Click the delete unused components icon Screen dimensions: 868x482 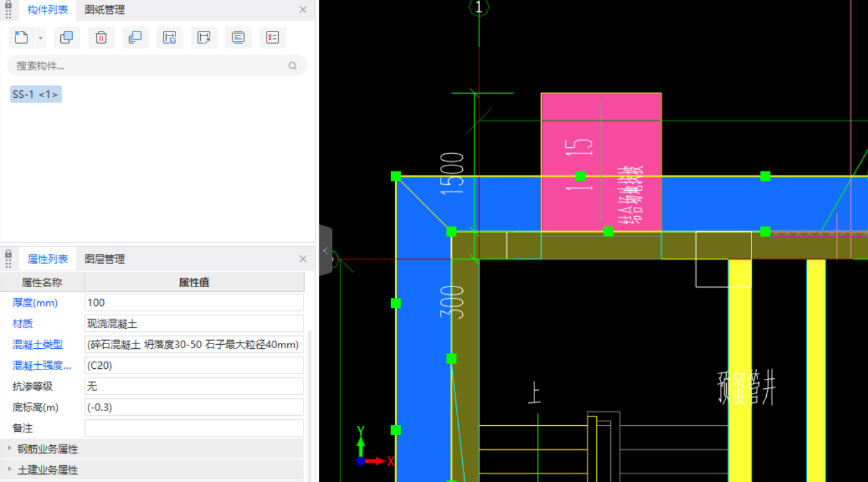click(273, 37)
